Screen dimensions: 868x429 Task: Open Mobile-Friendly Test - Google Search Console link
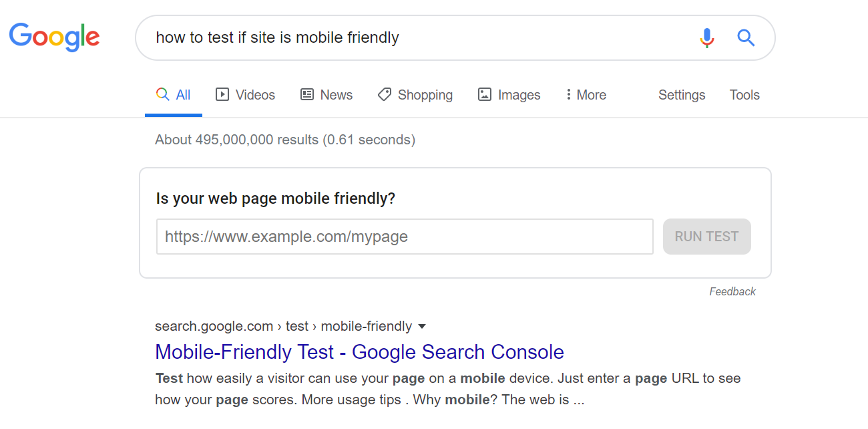359,352
